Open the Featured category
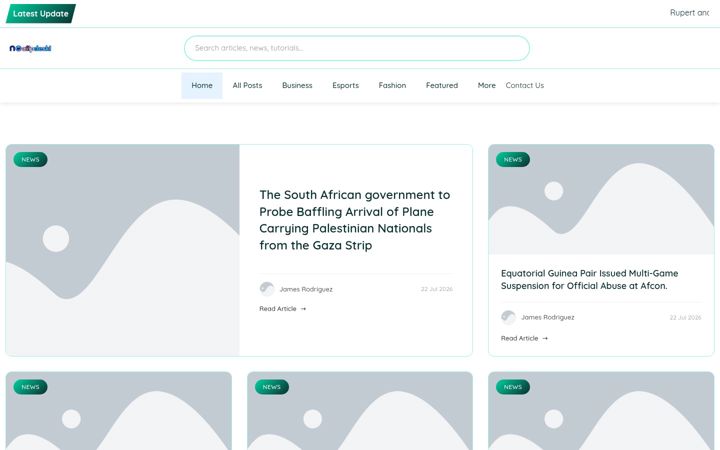 tap(442, 85)
